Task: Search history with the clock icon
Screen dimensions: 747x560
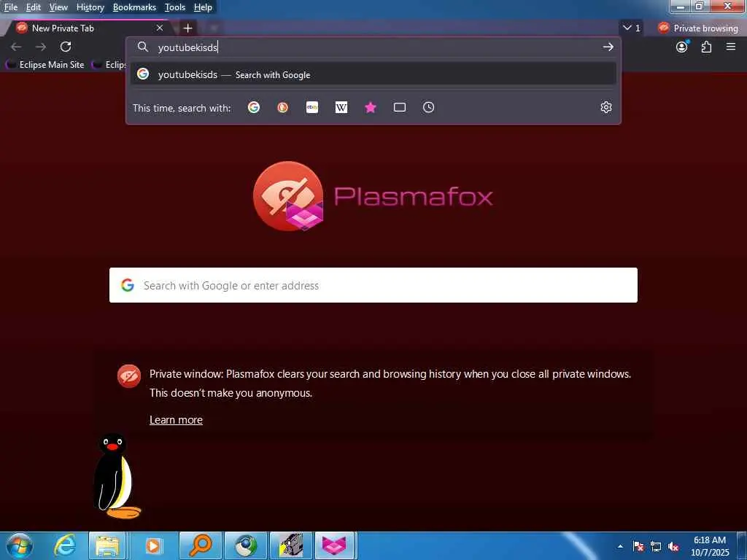Action: pyautogui.click(x=429, y=108)
